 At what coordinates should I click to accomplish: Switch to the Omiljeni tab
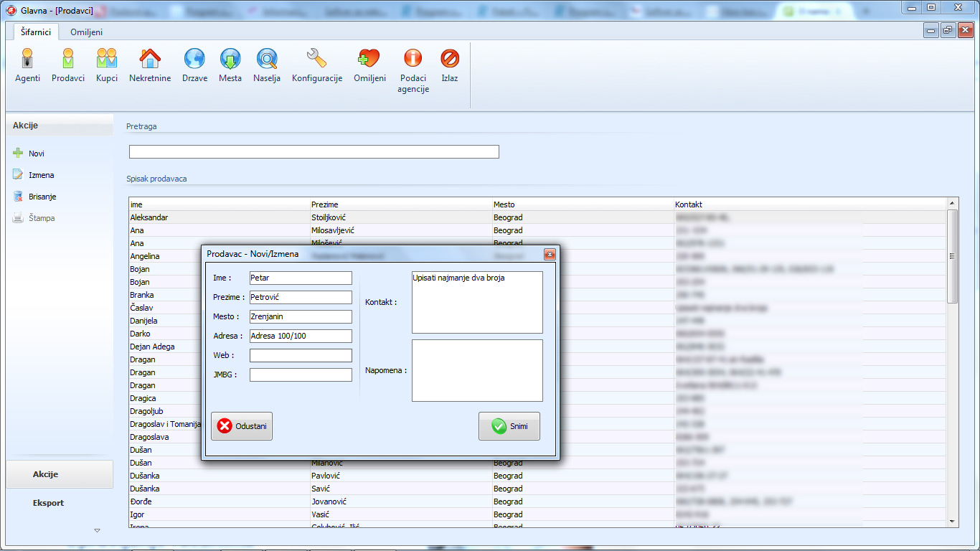tap(86, 32)
